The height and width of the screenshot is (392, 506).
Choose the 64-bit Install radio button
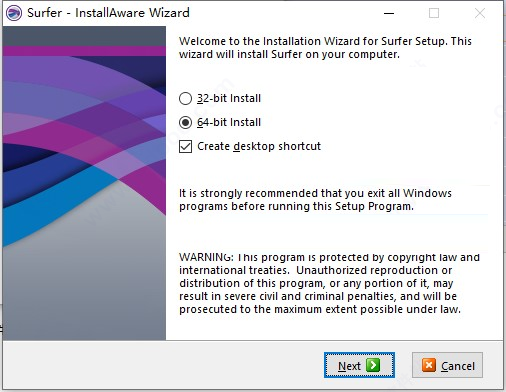point(185,123)
